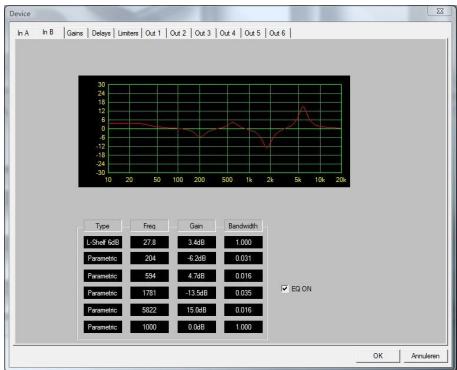Close the Device dialog window
This screenshot has width=457, height=370.
pos(440,11)
